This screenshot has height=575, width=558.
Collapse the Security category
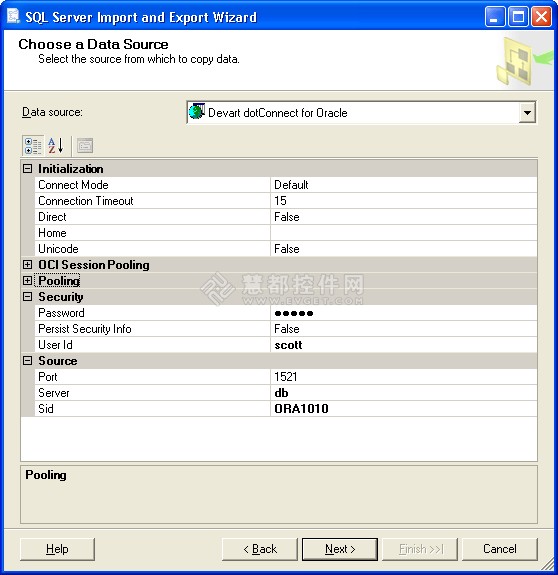click(x=27, y=297)
